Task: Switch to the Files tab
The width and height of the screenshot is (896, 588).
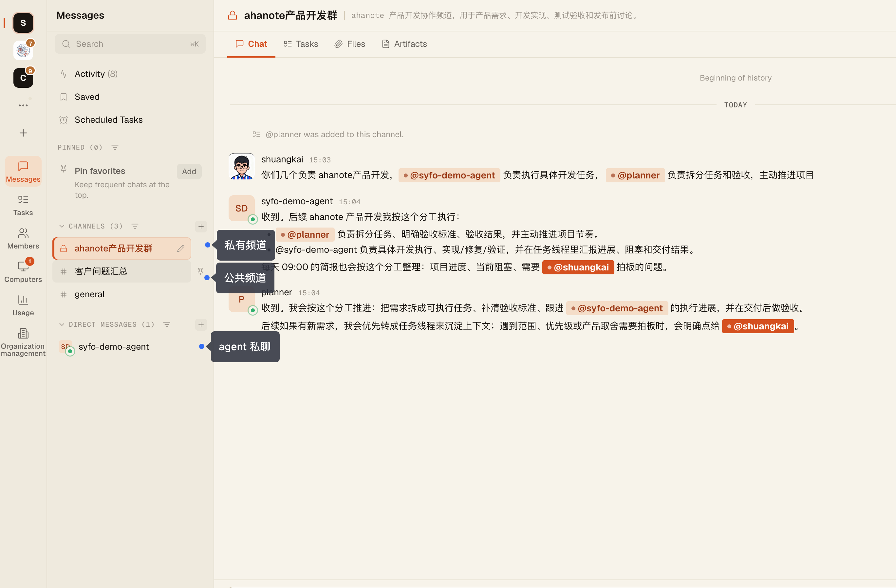Action: coord(350,44)
